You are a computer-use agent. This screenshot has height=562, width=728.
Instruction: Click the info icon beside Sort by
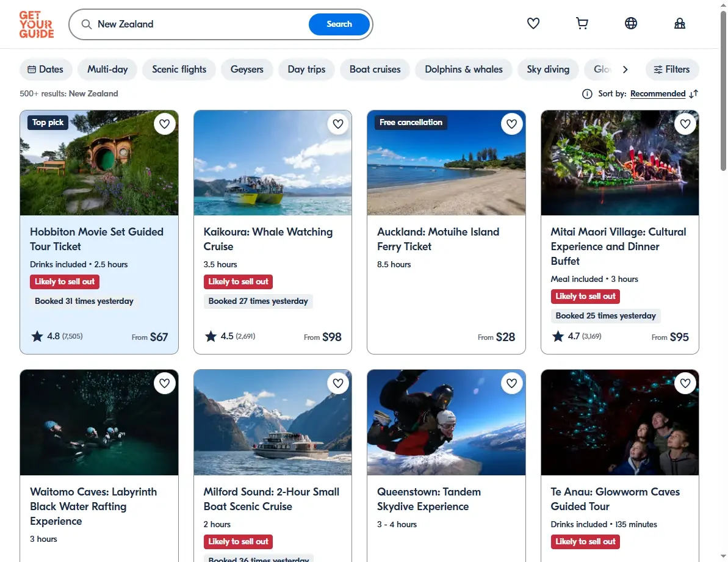point(587,94)
